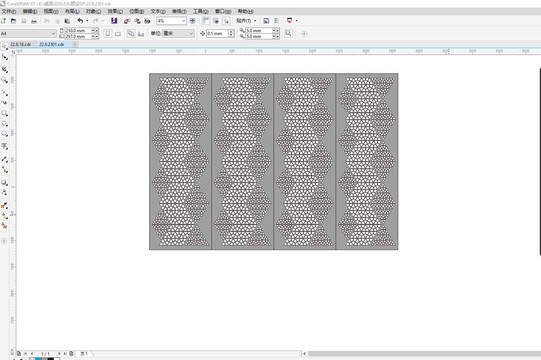Click page height 297.0 mm spinner
Viewport: 541px width, 360px height.
point(95,36)
